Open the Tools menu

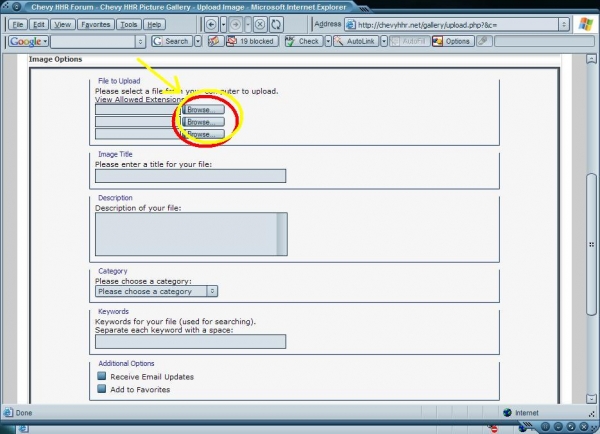[x=128, y=24]
